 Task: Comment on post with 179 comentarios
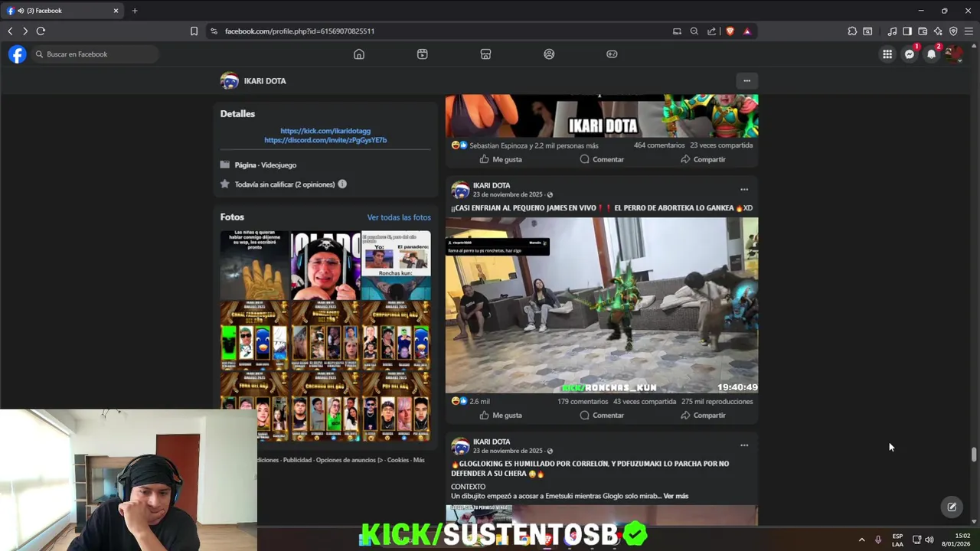click(x=602, y=416)
